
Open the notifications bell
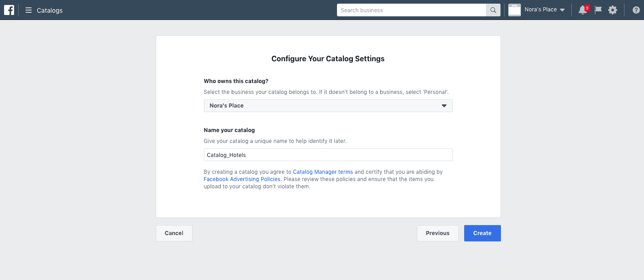coord(582,10)
